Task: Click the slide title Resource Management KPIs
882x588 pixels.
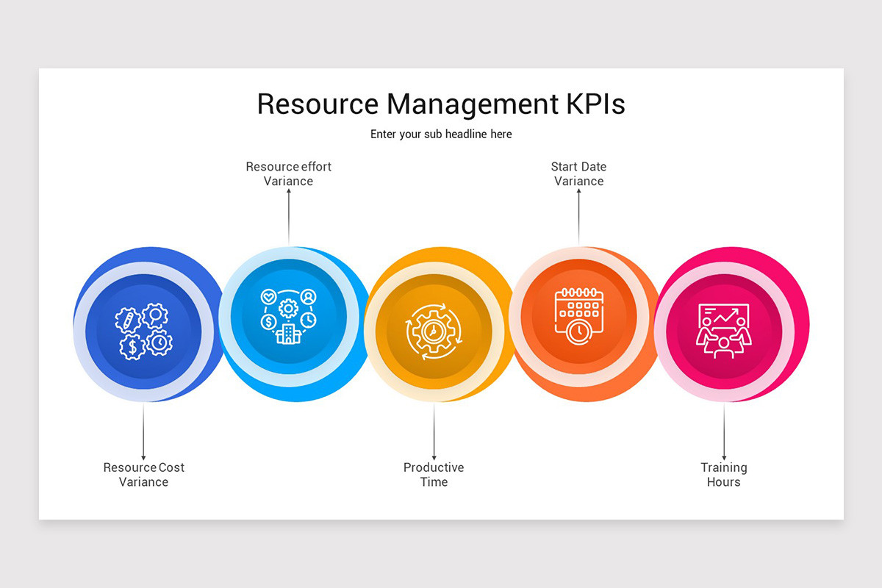Action: (x=441, y=104)
